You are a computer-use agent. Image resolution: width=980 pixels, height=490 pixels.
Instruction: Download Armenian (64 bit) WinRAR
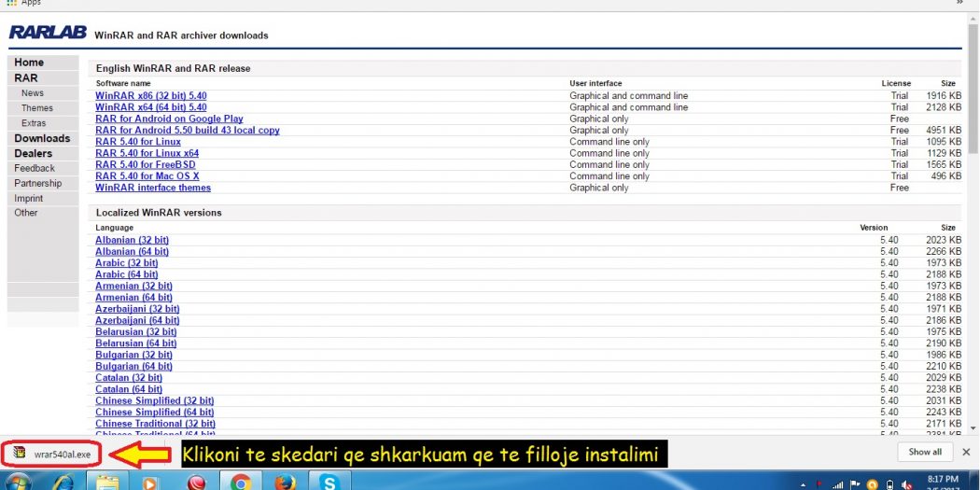click(x=133, y=298)
